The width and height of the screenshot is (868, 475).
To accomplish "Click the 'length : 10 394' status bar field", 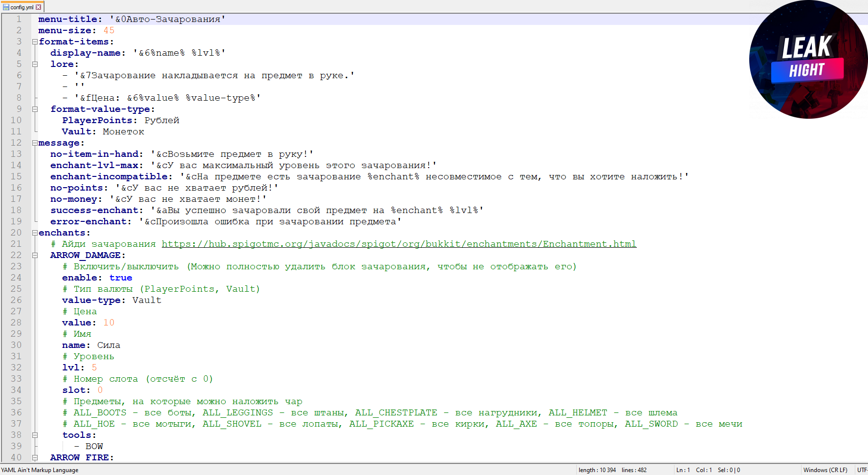I will pos(597,470).
